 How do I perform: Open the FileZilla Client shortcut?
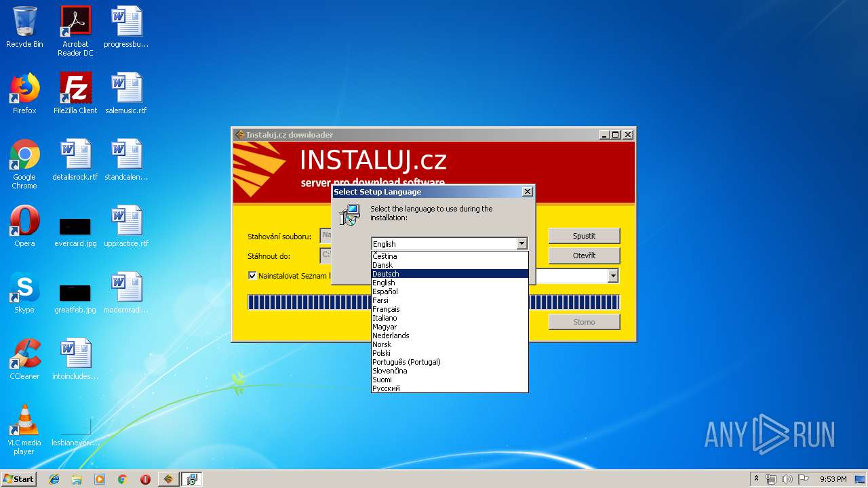pos(75,94)
